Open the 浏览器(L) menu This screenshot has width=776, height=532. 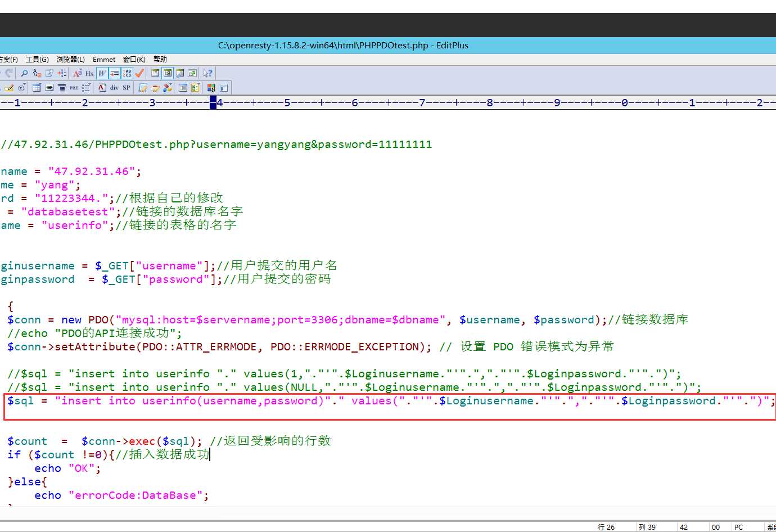(71, 59)
